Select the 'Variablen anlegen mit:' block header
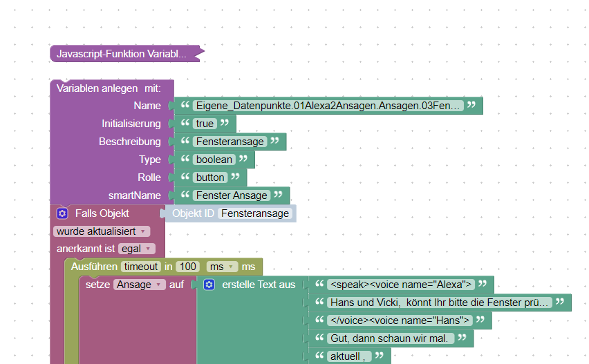 coord(109,88)
